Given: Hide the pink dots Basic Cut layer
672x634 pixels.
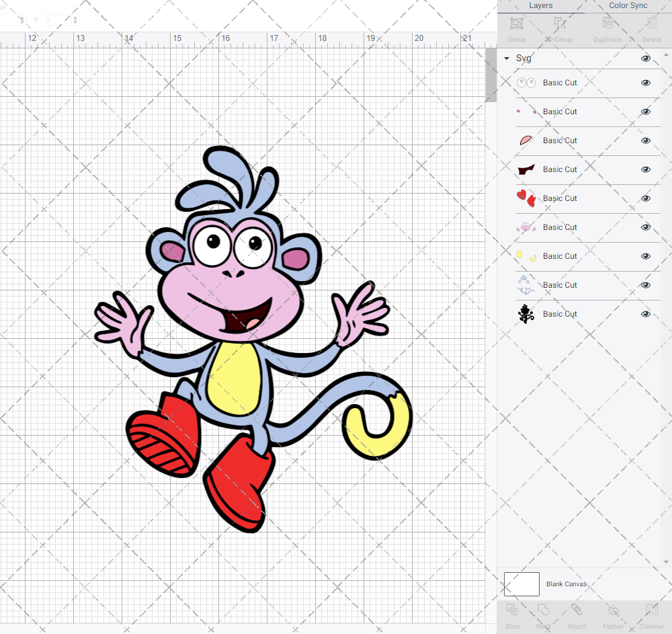Looking at the screenshot, I should [645, 112].
